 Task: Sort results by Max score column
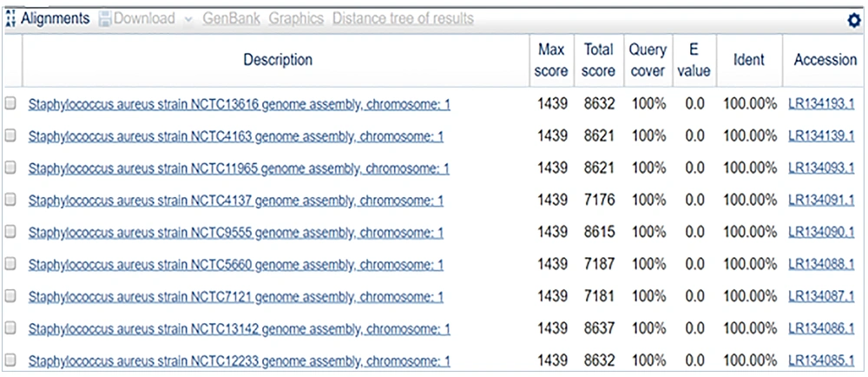(x=552, y=60)
